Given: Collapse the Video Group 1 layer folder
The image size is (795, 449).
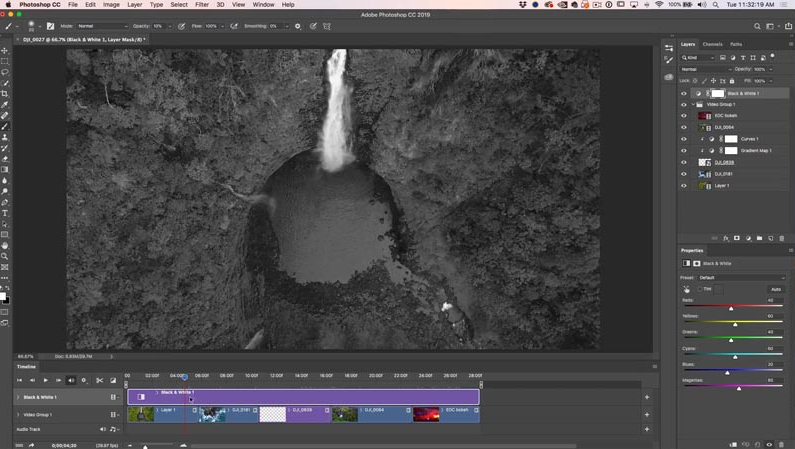Looking at the screenshot, I should 693,104.
